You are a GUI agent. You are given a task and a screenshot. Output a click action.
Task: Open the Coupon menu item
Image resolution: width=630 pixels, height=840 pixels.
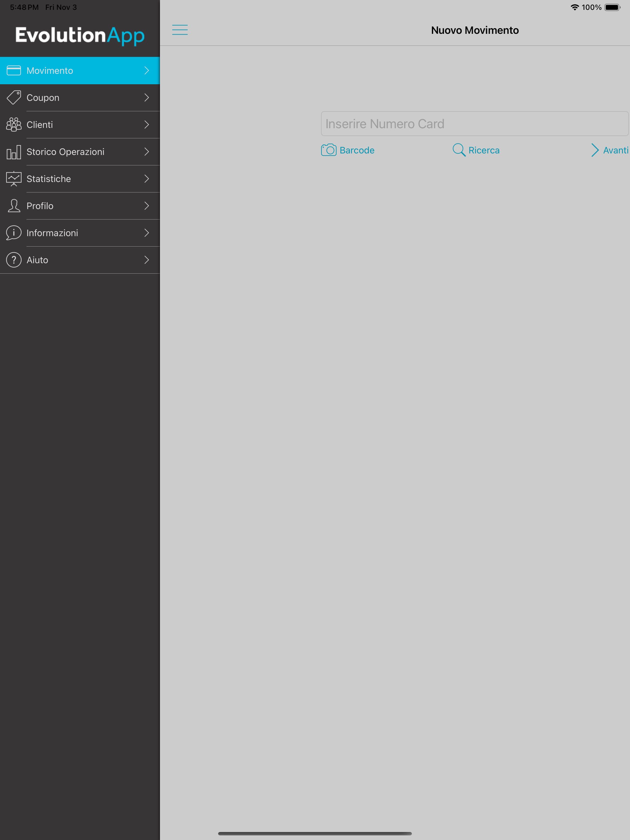coord(80,97)
